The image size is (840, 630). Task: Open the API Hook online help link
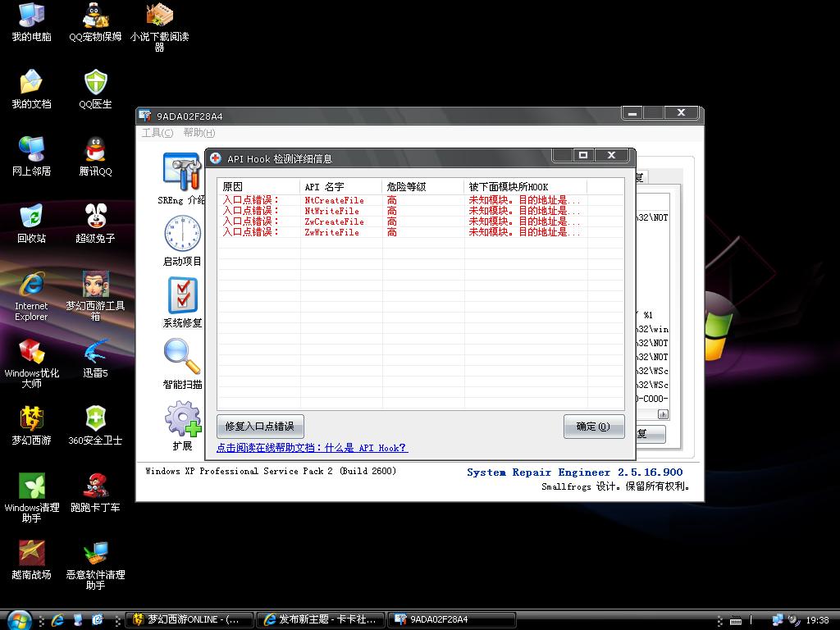coord(312,448)
